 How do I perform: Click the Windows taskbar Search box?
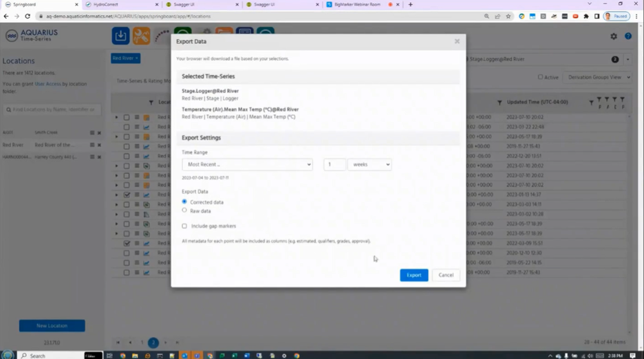click(50, 356)
